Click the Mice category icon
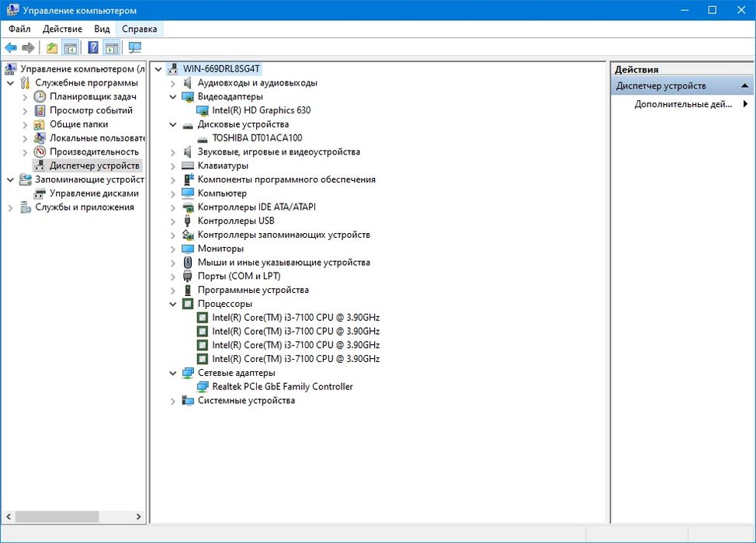 pyautogui.click(x=188, y=263)
